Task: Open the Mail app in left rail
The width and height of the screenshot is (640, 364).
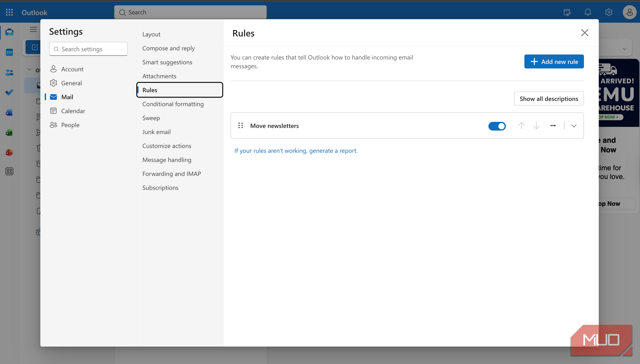Action: 9,32
